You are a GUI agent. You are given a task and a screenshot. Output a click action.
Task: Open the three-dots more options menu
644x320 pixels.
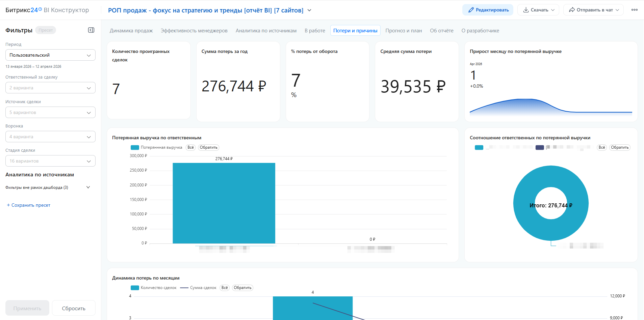point(634,10)
